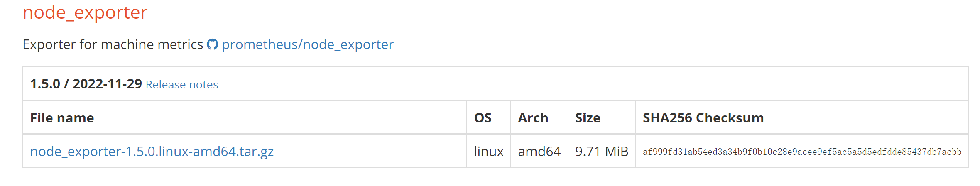Click the OS column header
Viewport: 980px width, 186px height.
point(483,118)
